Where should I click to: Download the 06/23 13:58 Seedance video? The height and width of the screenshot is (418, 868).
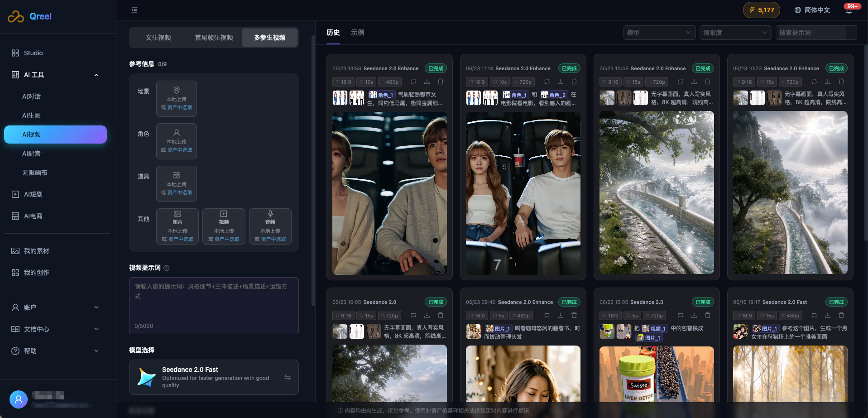coord(427,82)
